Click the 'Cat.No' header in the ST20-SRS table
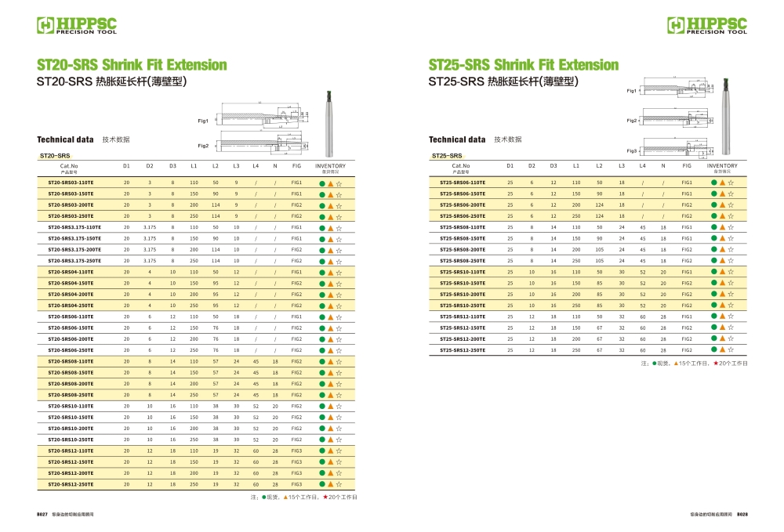 69,166
